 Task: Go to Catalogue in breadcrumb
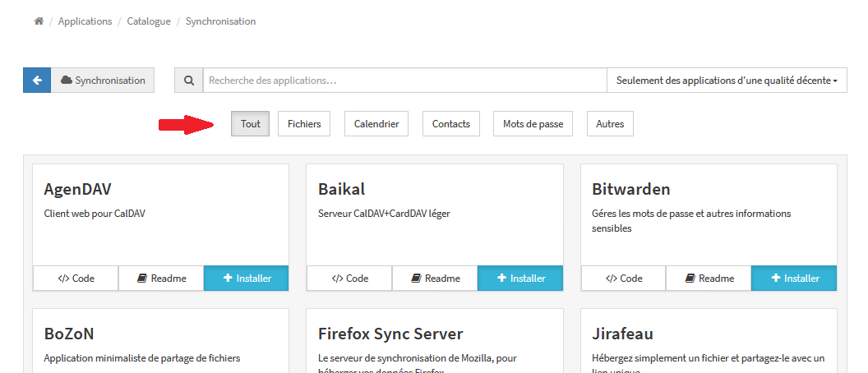pos(149,21)
